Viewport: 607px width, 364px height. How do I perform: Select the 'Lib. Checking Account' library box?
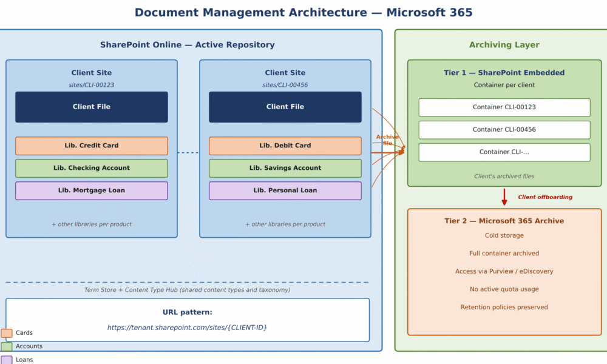pos(92,168)
